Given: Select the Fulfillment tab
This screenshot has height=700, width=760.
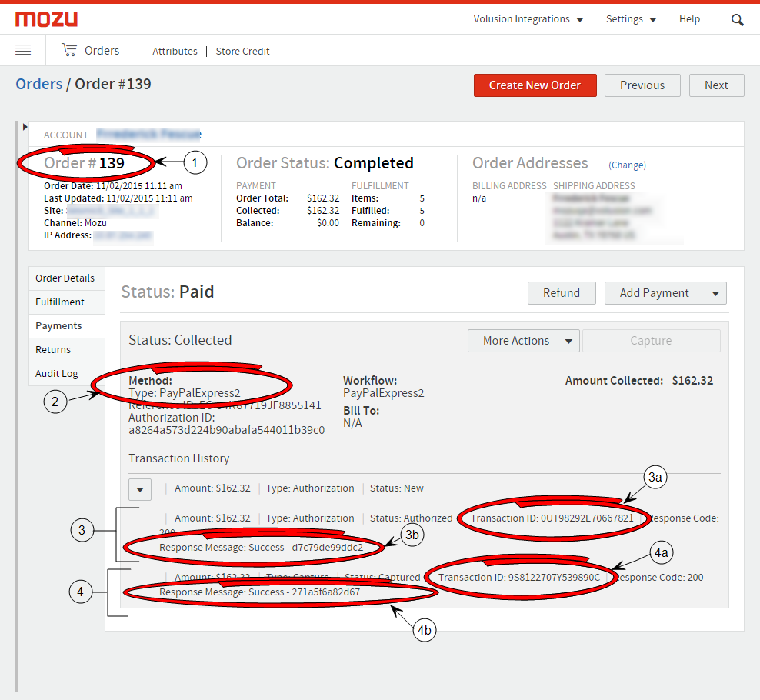Looking at the screenshot, I should pos(67,302).
